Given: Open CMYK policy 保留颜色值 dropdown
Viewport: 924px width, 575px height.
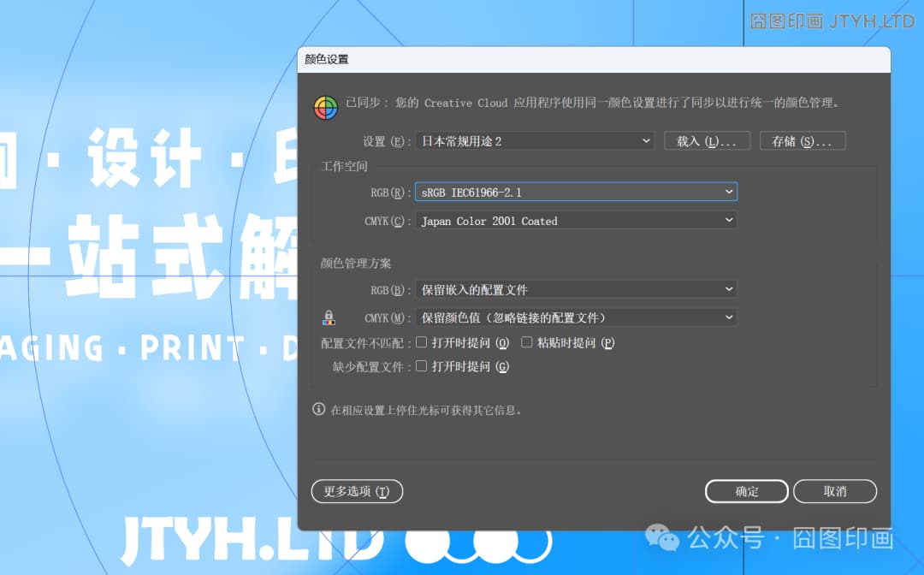Looking at the screenshot, I should click(577, 317).
